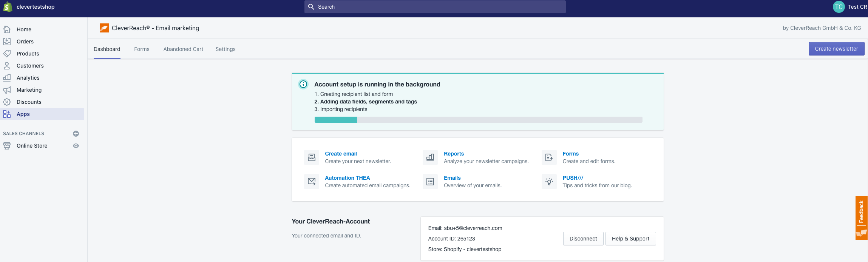Click the Forms document icon
Image resolution: width=868 pixels, height=262 pixels.
(x=549, y=157)
